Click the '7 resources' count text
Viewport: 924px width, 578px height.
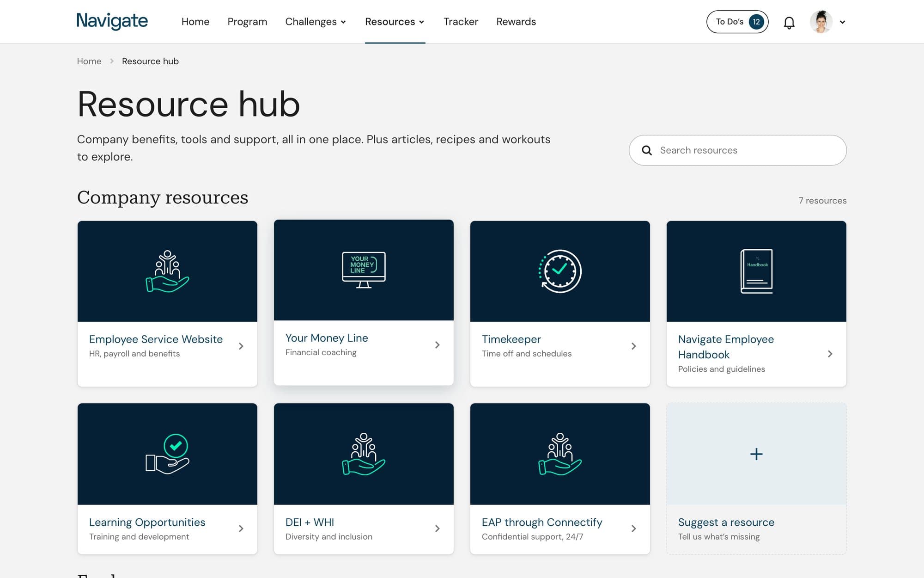[822, 201]
